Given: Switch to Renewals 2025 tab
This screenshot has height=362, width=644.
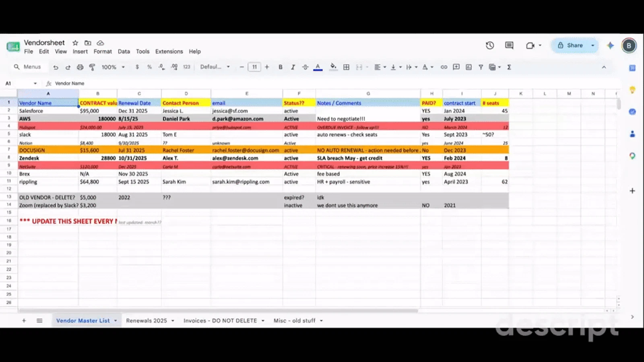Looking at the screenshot, I should click(x=147, y=321).
